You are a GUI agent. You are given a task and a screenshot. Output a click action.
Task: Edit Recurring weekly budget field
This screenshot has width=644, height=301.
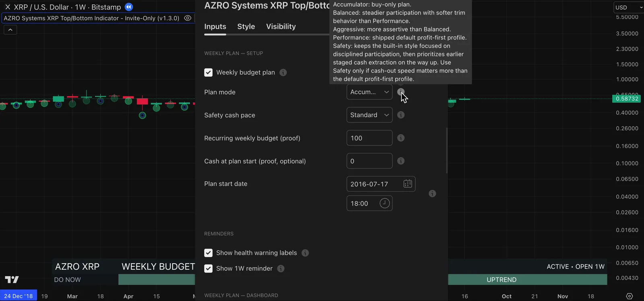tap(369, 138)
